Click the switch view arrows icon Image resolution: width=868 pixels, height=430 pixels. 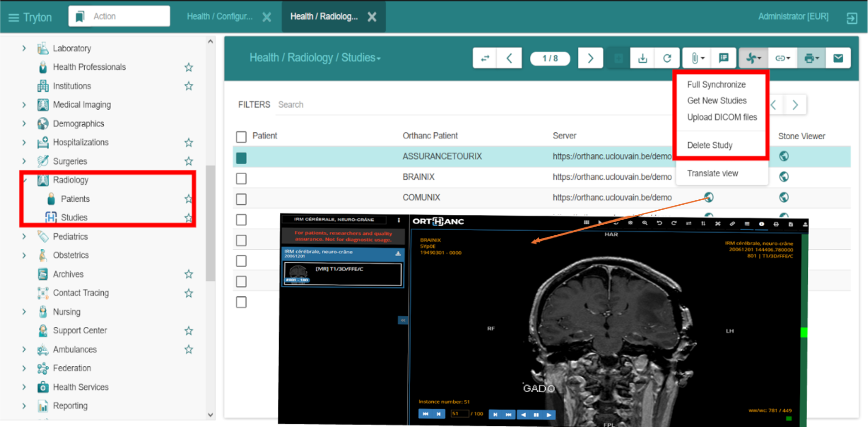(485, 58)
